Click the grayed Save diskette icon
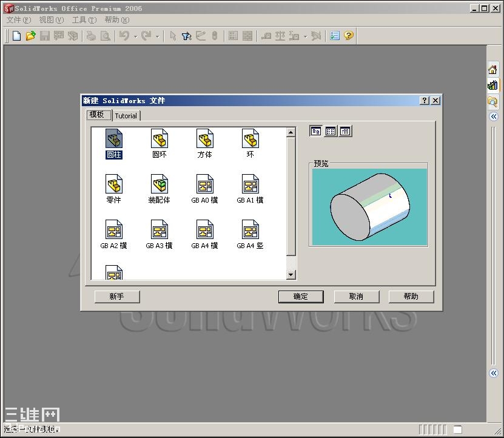Screen dimensions: 504x438 coord(45,36)
